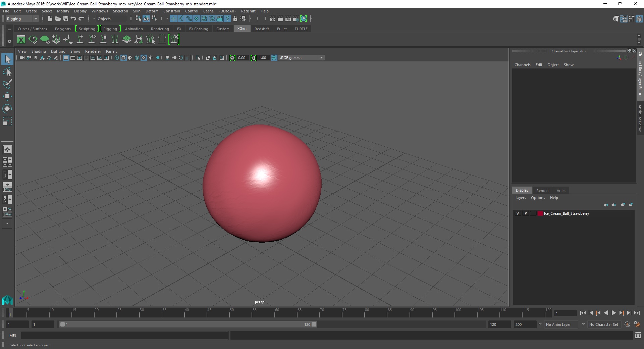Go to start of playback range
This screenshot has height=349, width=644.
click(x=583, y=313)
